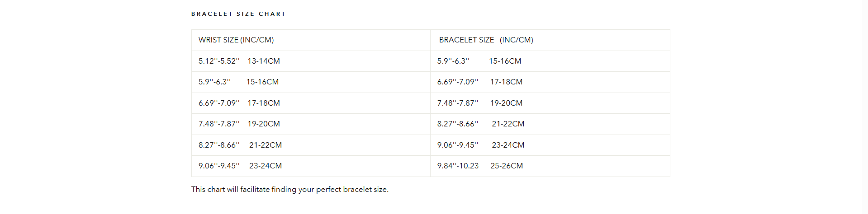Click wrist size 5.12''-5.52'' 13-14CM cell
Viewport: 868px width, 214px height.
[x=311, y=61]
